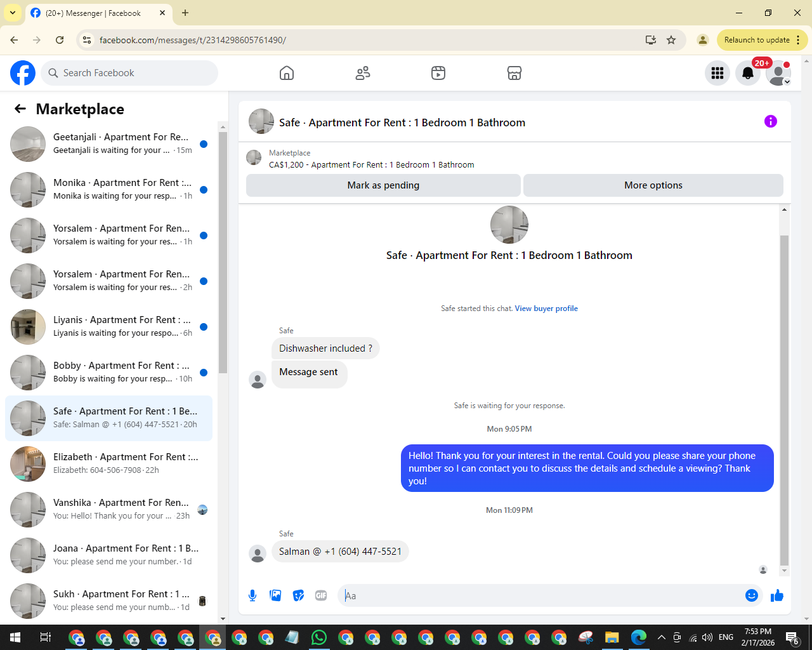Screen dimensions: 812x650
Task: Click the browser Back arrow
Action: click(14, 40)
